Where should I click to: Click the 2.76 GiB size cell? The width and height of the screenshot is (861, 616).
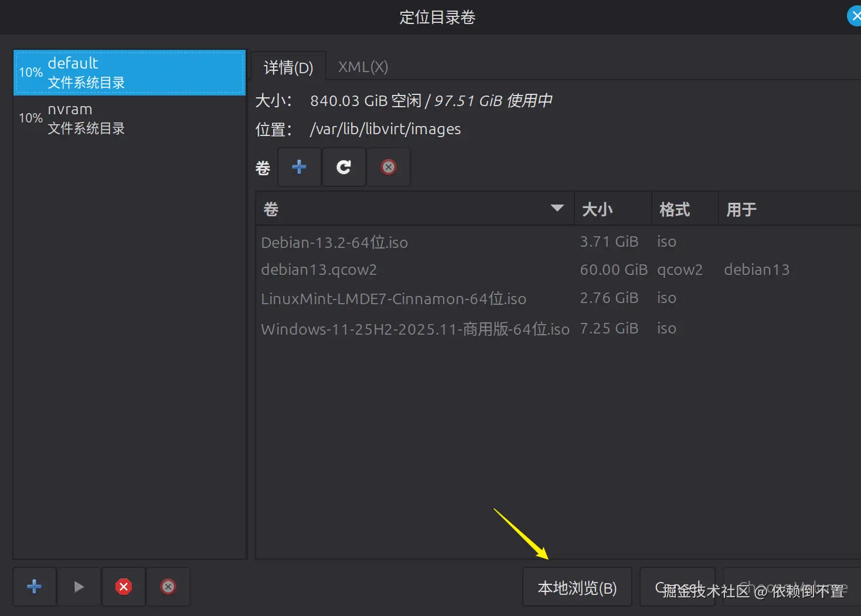[609, 298]
